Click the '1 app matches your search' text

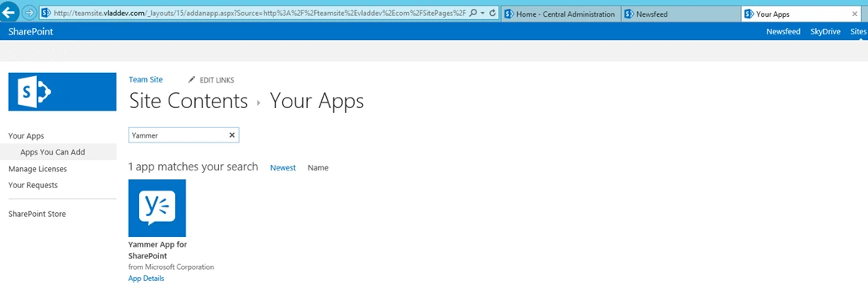pyautogui.click(x=193, y=167)
